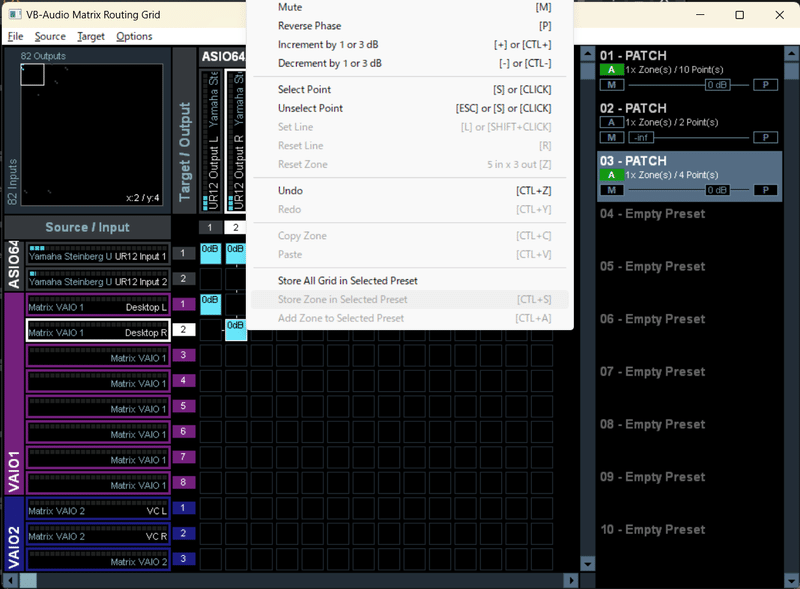Click the 0dB point on Desktop R row
This screenshot has width=800, height=589.
click(236, 330)
